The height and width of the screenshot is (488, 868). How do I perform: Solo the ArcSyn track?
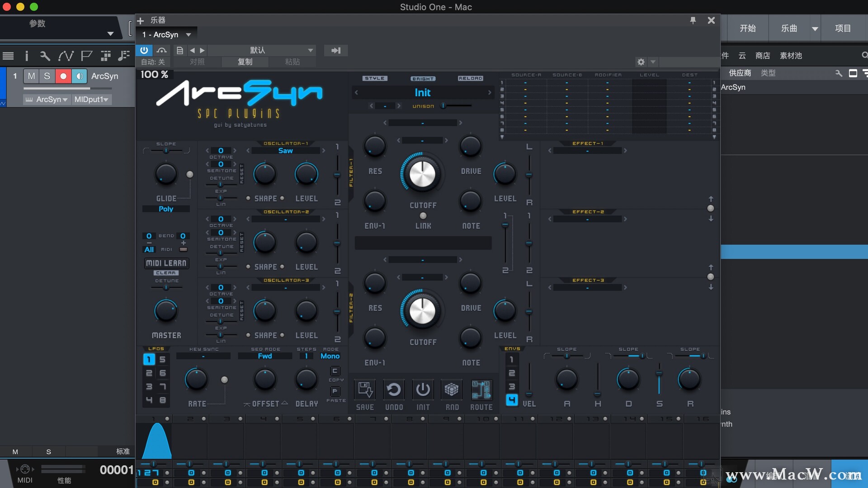[47, 76]
